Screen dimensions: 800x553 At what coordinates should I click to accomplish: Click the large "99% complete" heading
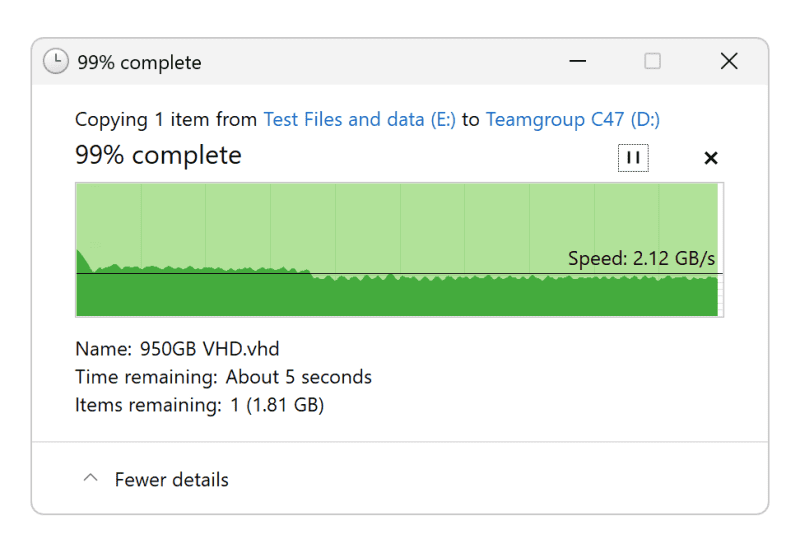pyautogui.click(x=158, y=156)
